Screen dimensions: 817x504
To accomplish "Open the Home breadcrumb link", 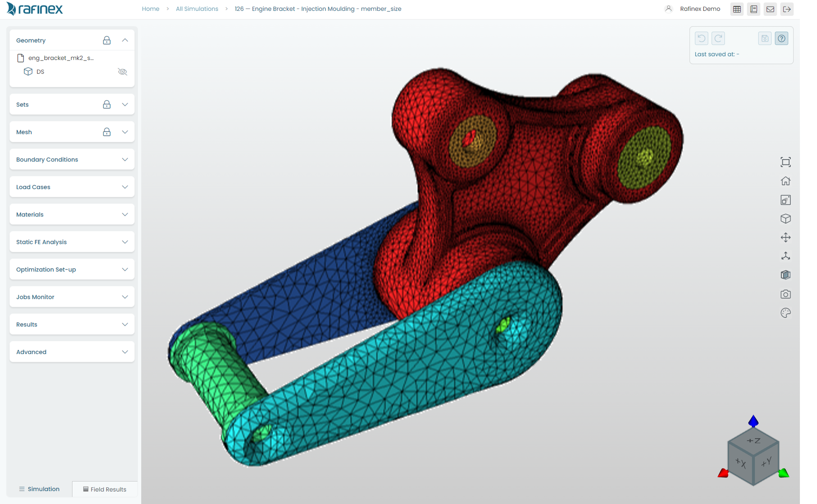I will point(150,9).
